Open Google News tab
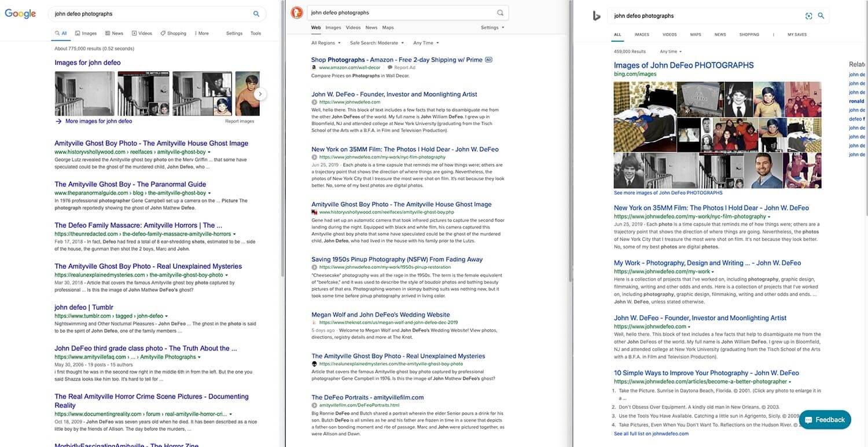The height and width of the screenshot is (447, 868). pos(114,34)
